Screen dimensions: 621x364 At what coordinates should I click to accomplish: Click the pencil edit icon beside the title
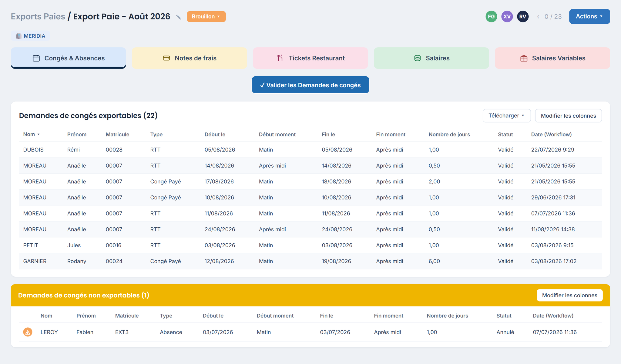[x=179, y=17]
